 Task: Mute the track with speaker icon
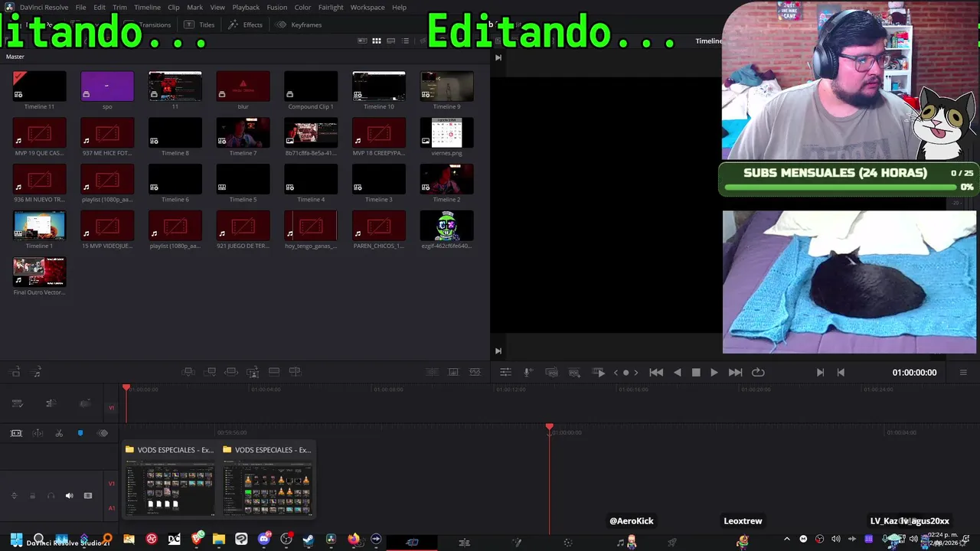coord(69,496)
